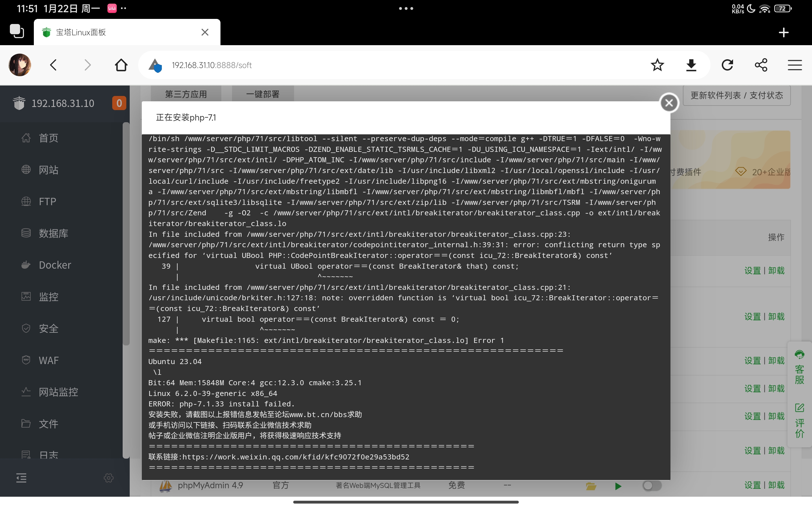
Task: Open 首页 in the sidebar
Action: click(49, 138)
